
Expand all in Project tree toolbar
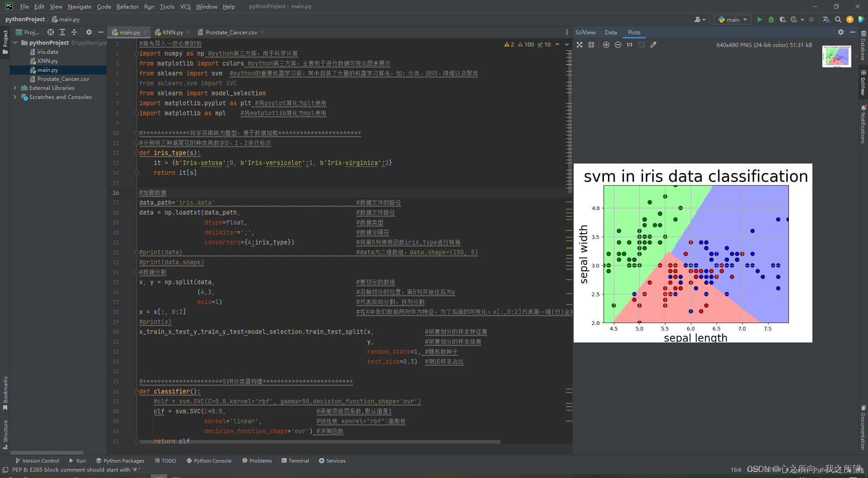coord(62,32)
